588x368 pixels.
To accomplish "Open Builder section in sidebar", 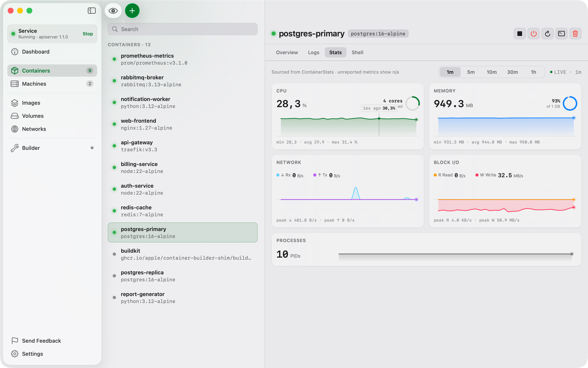I will 52,148.
